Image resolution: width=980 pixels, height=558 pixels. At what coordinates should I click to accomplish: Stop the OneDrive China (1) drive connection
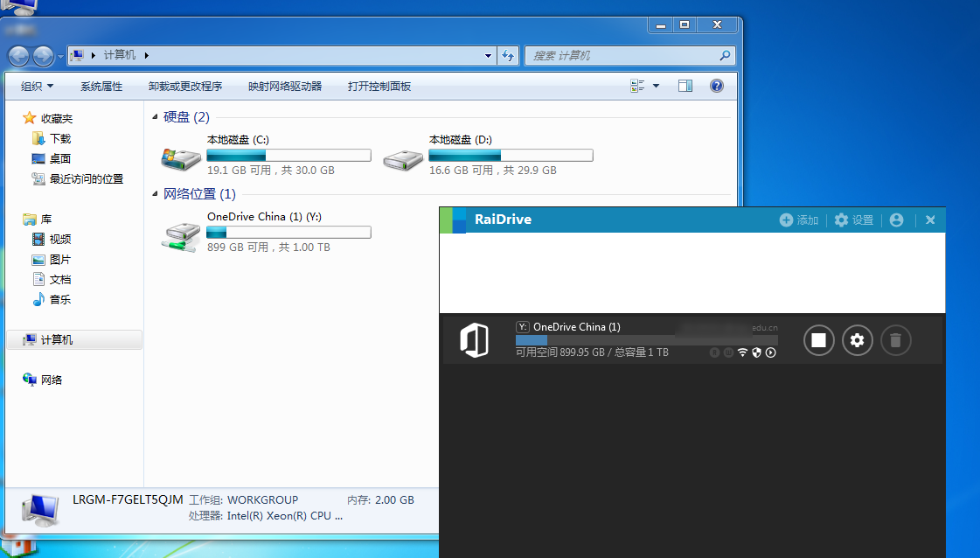coord(818,340)
